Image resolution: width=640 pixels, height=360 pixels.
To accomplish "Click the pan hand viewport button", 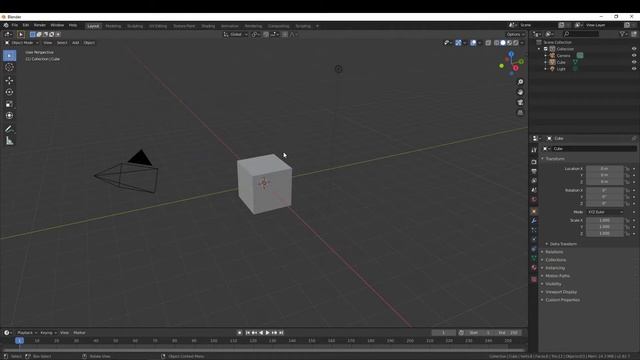I will click(520, 92).
